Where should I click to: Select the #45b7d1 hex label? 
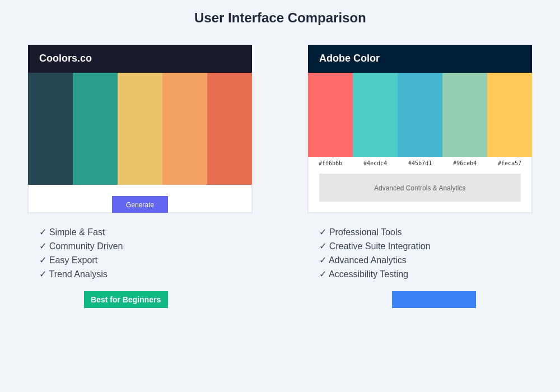tap(420, 164)
